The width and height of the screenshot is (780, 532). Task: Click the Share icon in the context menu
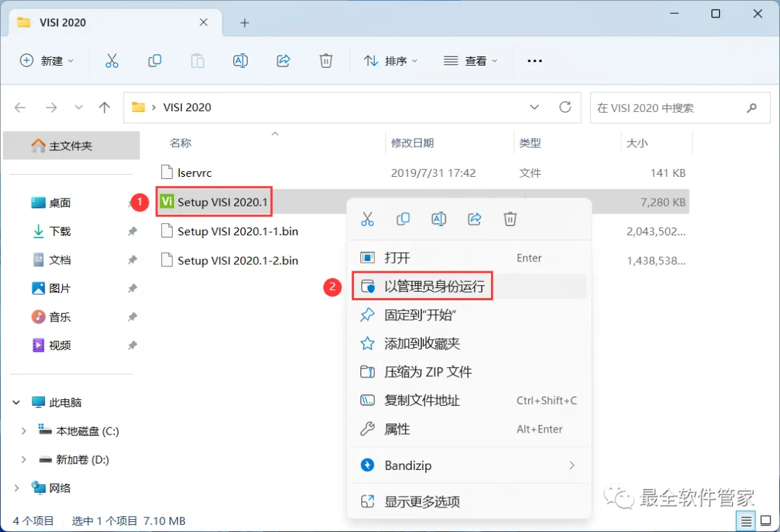coord(474,219)
